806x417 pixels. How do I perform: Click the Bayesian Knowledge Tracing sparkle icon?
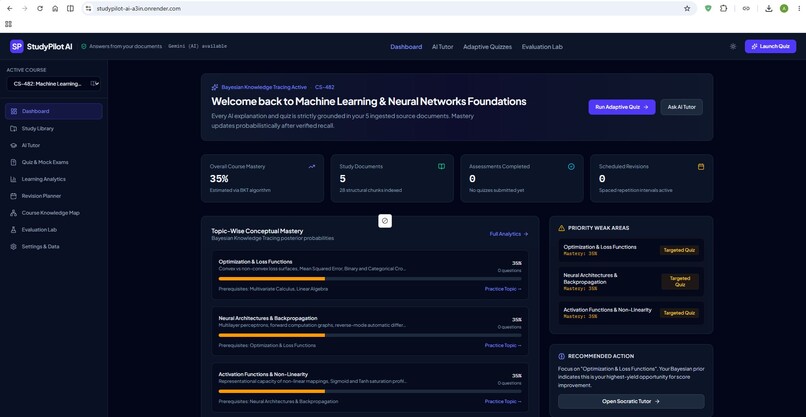tap(215, 87)
